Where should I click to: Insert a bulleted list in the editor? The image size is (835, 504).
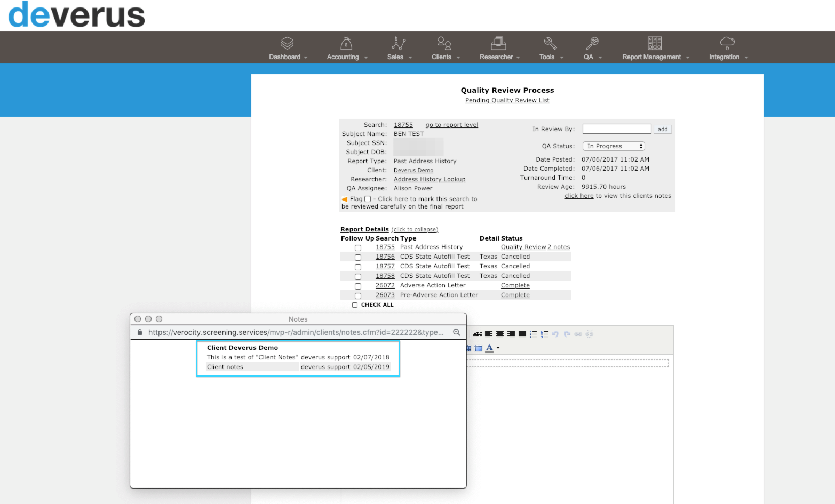pos(533,334)
